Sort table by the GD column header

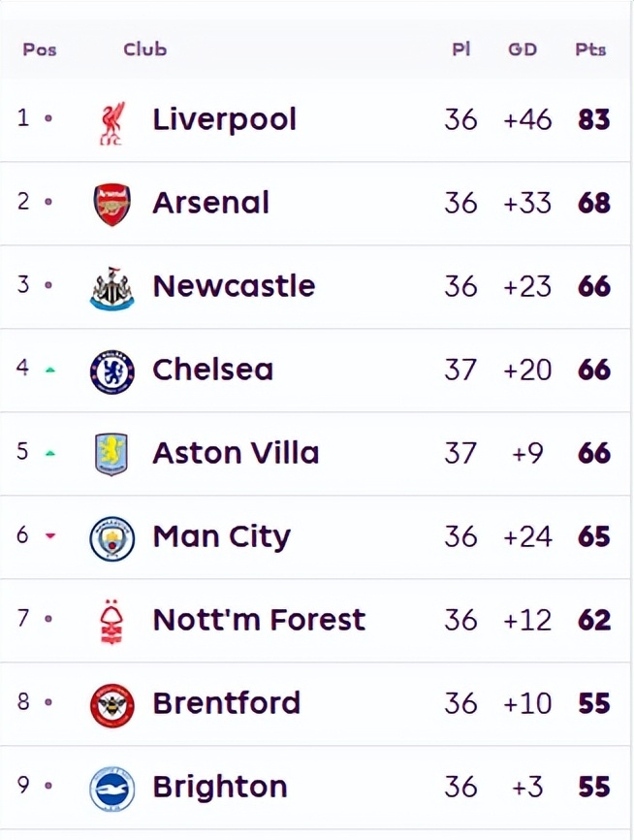(523, 49)
